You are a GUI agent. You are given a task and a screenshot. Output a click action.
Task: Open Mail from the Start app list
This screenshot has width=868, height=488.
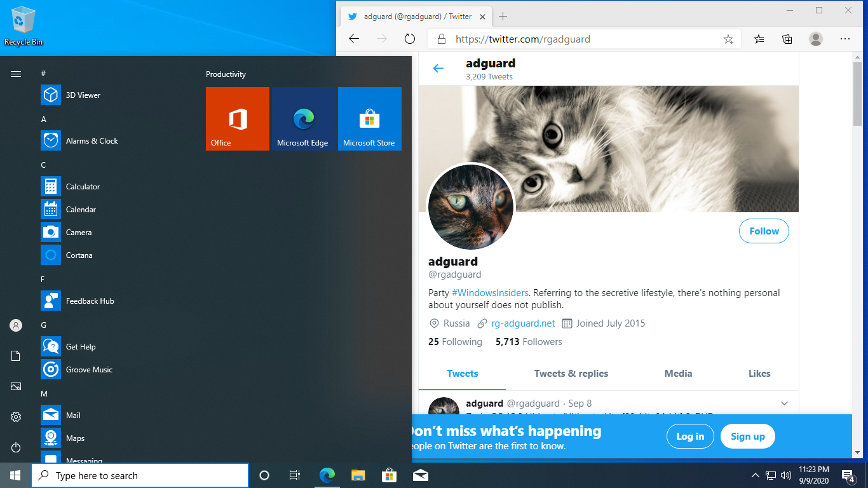[114, 416]
